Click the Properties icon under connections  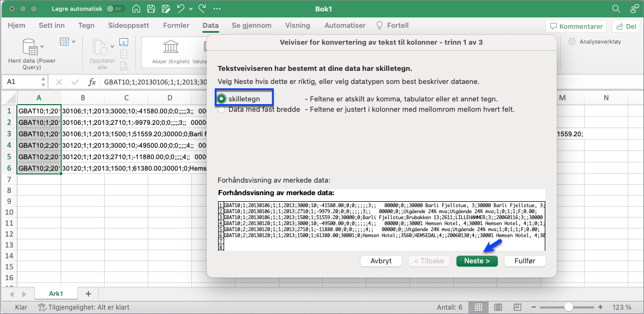coord(124,54)
